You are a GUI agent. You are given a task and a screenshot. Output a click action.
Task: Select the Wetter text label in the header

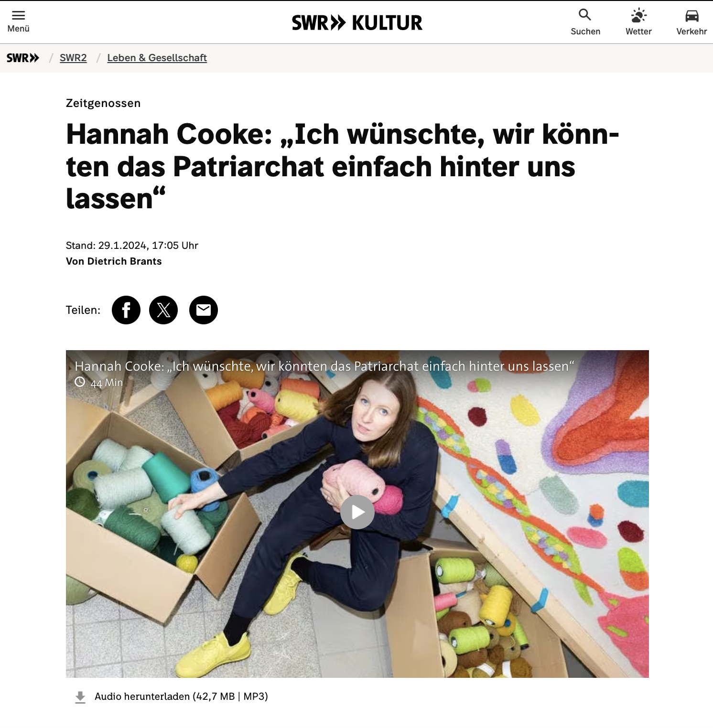638,32
